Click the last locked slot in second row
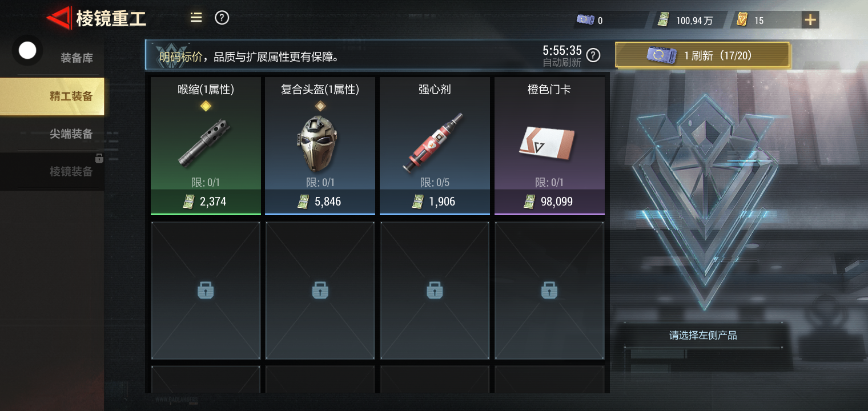 [x=549, y=291]
